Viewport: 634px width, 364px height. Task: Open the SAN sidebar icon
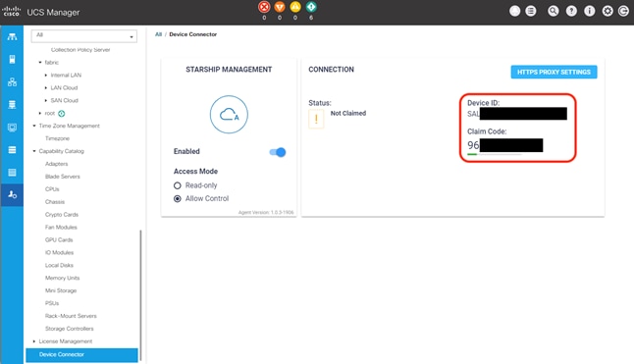coord(12,105)
